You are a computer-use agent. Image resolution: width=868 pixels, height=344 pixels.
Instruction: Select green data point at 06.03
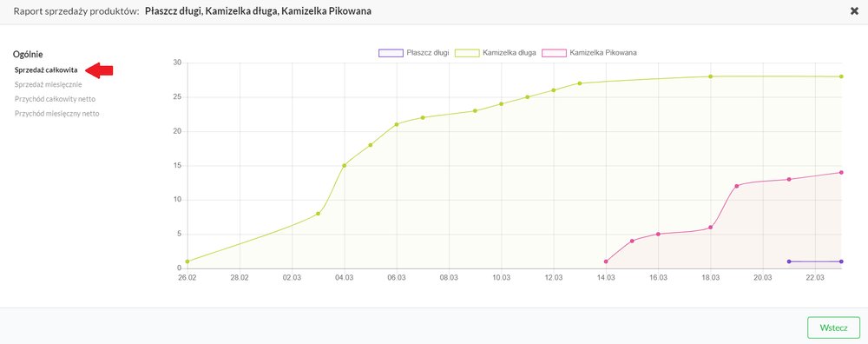(397, 124)
